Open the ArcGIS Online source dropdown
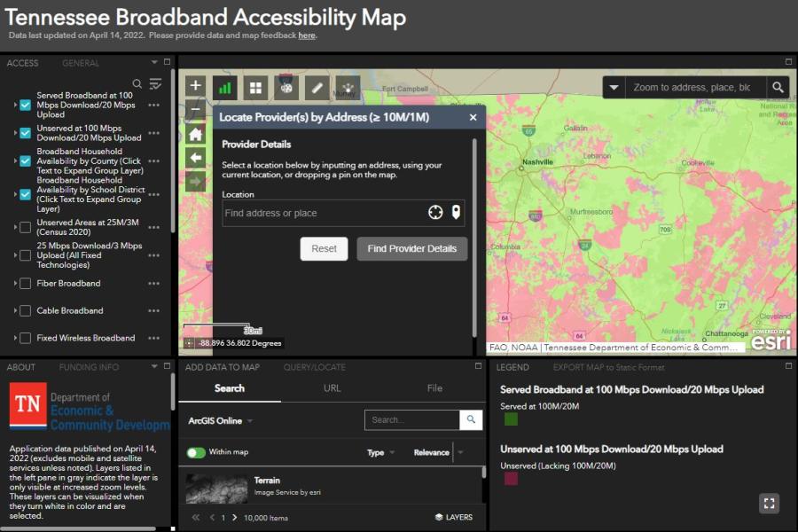Image resolution: width=798 pixels, height=532 pixels. point(221,420)
